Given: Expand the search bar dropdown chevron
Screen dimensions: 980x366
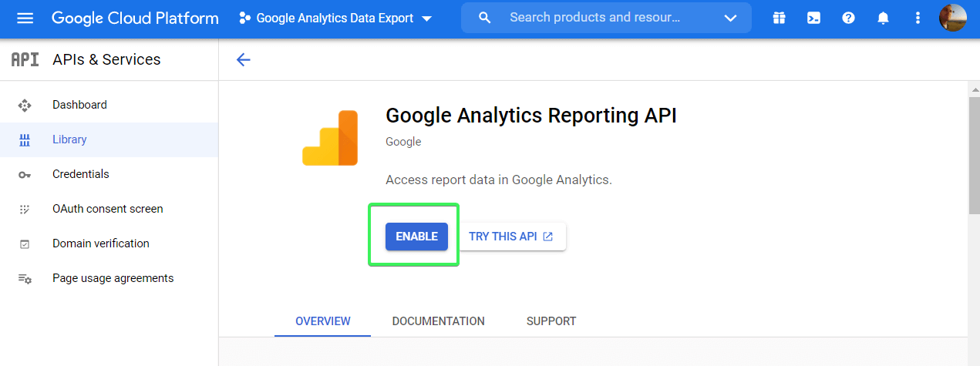Looking at the screenshot, I should (730, 18).
